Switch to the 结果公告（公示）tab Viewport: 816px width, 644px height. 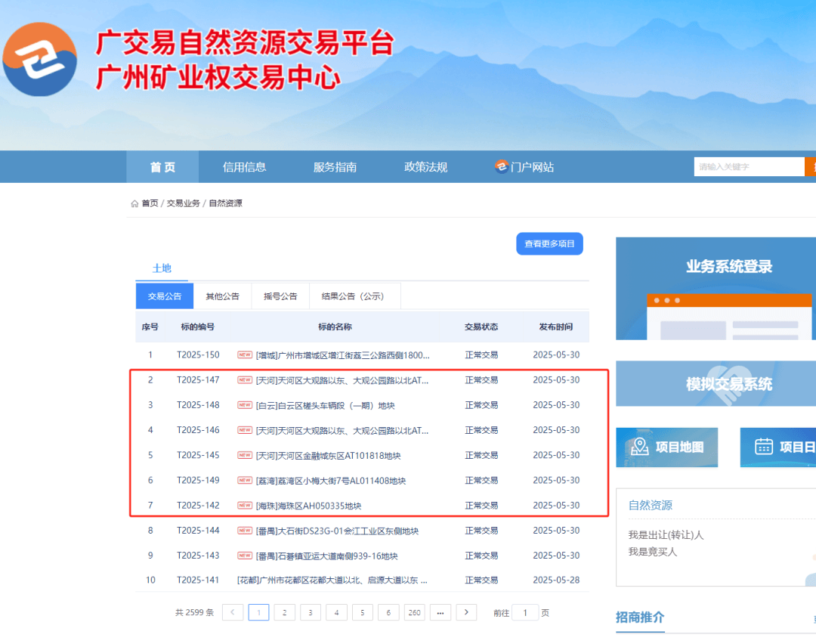[354, 296]
